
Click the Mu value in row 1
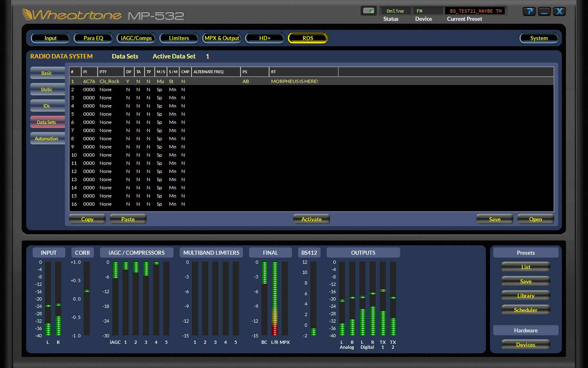click(160, 81)
